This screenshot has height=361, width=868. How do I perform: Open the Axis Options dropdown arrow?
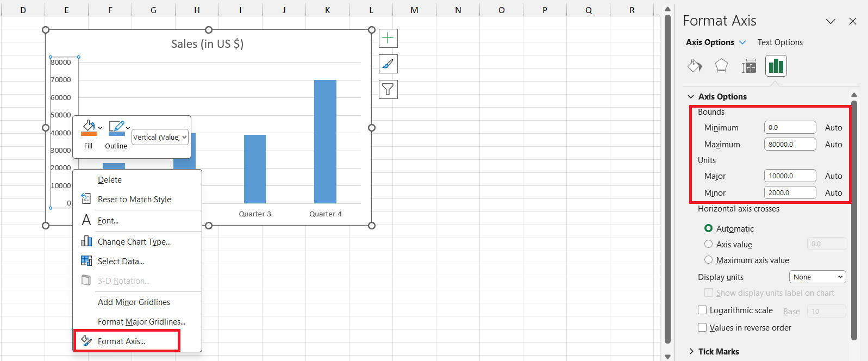click(742, 42)
